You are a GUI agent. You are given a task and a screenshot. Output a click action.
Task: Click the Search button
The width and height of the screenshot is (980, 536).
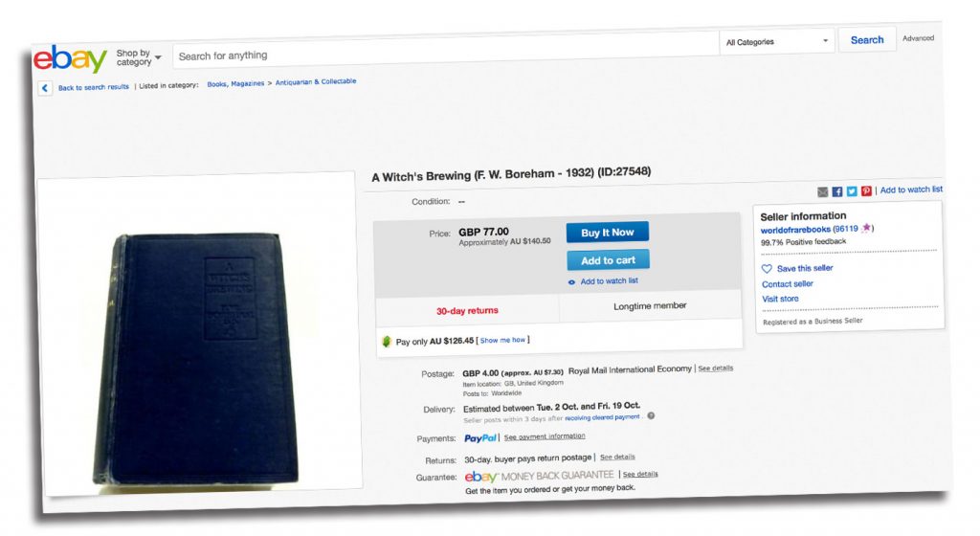867,40
